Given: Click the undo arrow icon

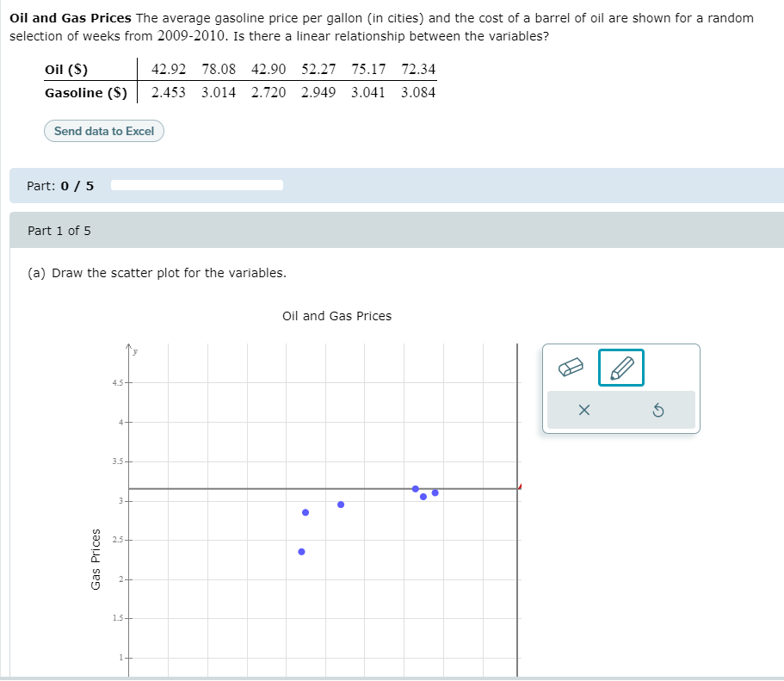Looking at the screenshot, I should 657,410.
